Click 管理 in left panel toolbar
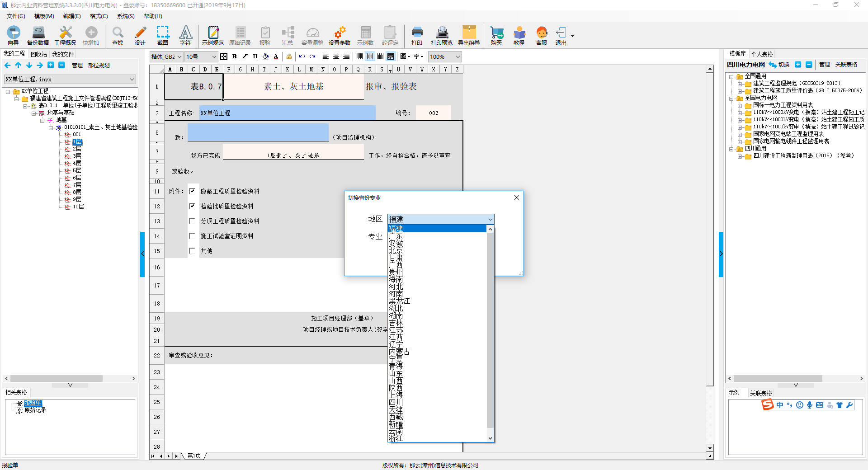The image size is (868, 470). click(x=77, y=65)
